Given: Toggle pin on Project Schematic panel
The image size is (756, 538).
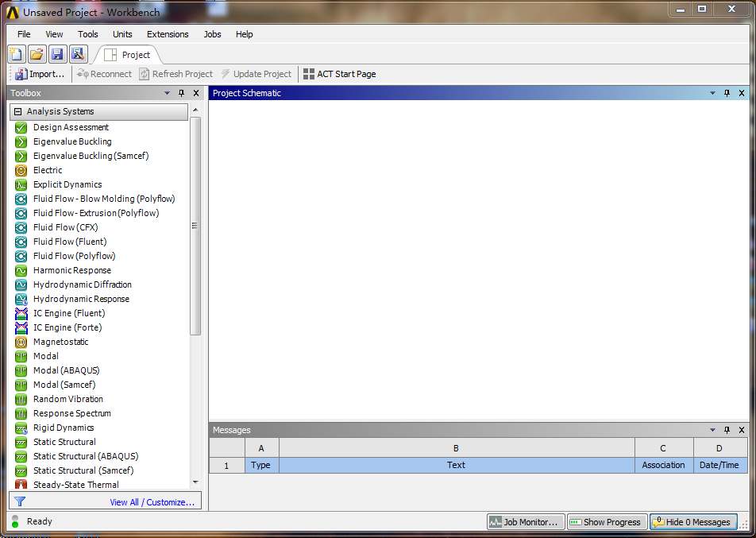Looking at the screenshot, I should tap(727, 93).
